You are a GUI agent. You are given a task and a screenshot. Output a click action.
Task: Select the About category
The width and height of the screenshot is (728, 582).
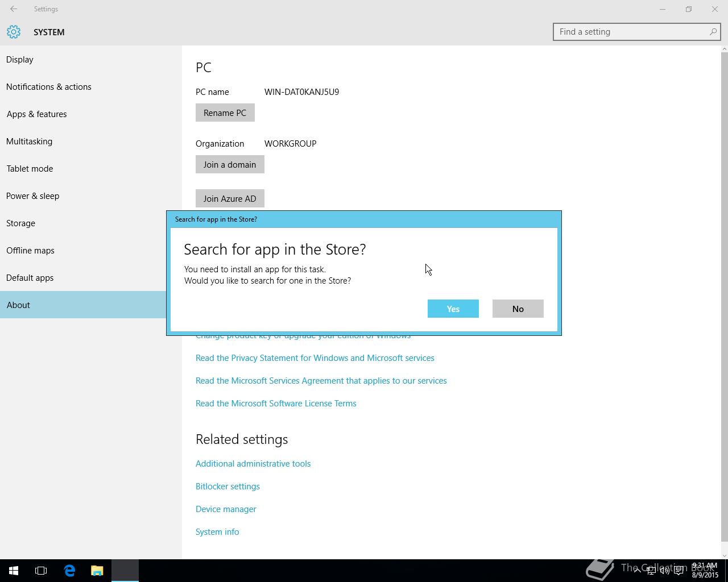click(x=83, y=305)
